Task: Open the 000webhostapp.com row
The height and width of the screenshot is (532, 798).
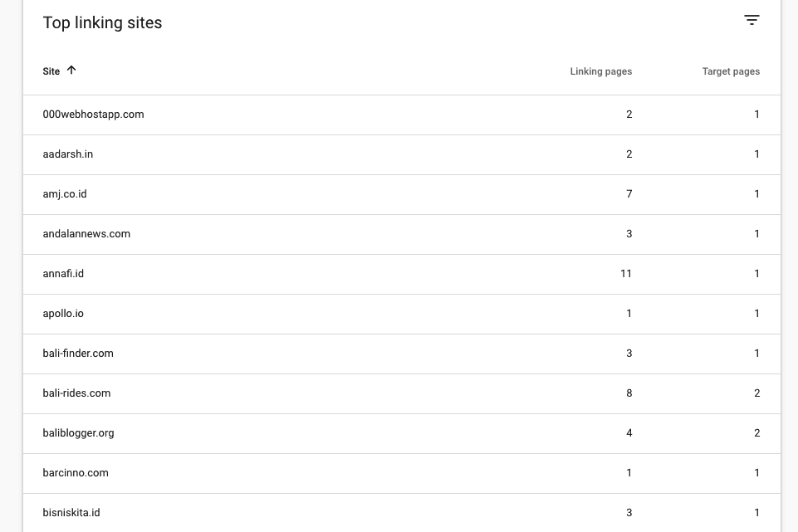Action: pos(93,115)
